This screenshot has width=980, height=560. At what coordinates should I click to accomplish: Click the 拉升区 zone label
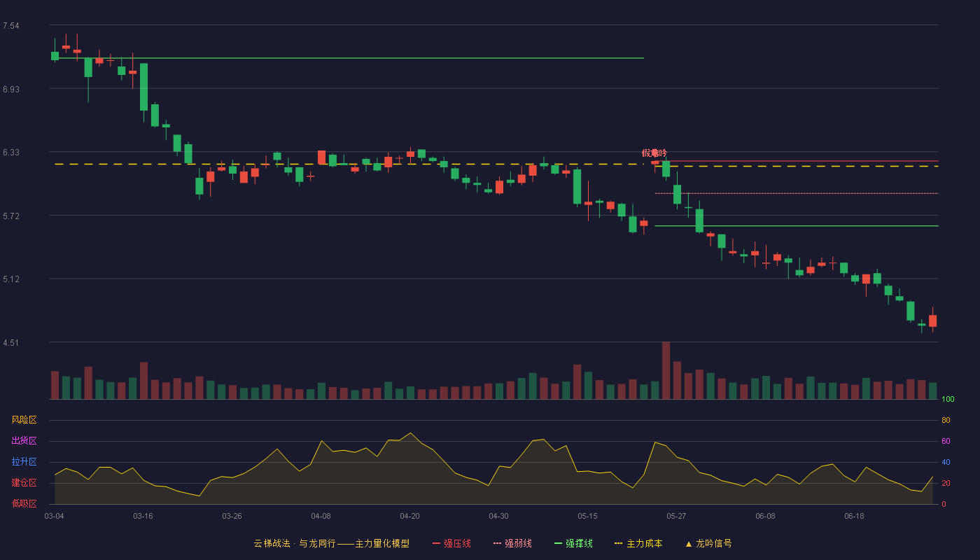[24, 462]
